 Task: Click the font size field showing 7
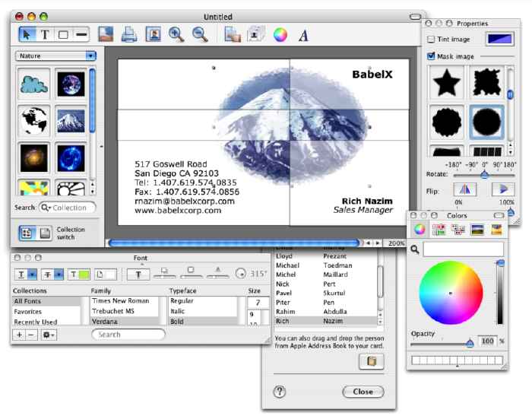[x=258, y=302]
